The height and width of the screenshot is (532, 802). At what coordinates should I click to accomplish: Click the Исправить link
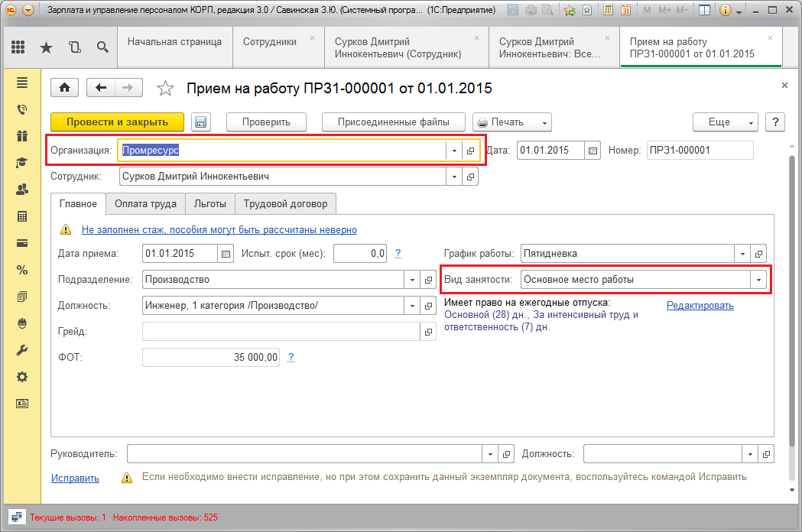click(x=75, y=478)
